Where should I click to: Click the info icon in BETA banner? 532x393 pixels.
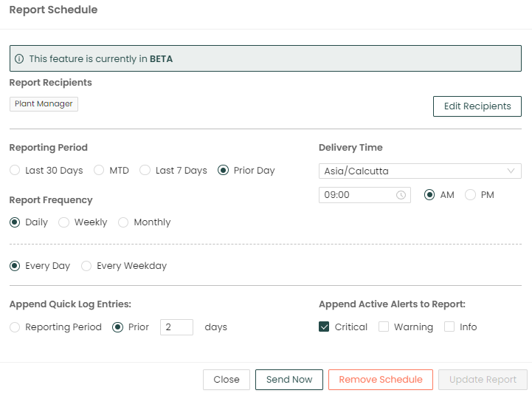20,58
